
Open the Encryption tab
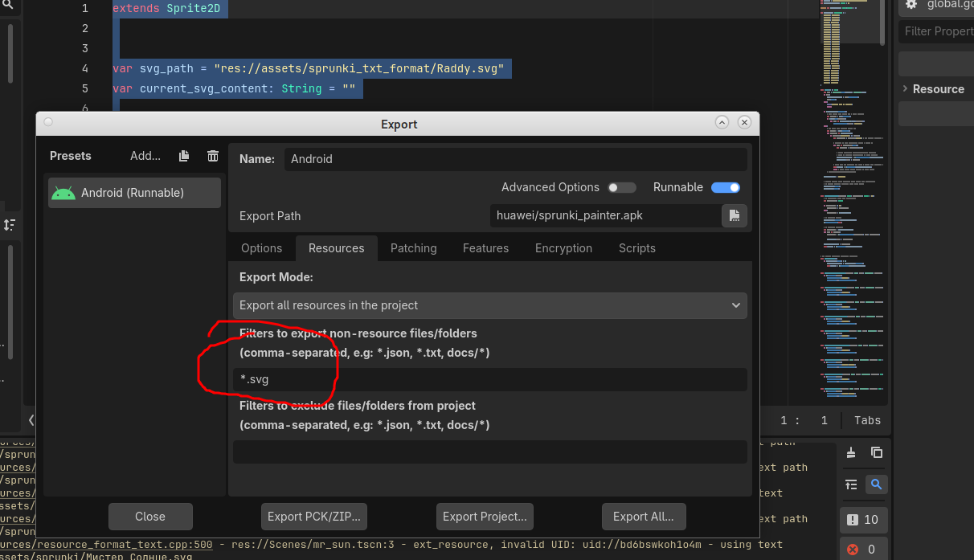point(563,248)
